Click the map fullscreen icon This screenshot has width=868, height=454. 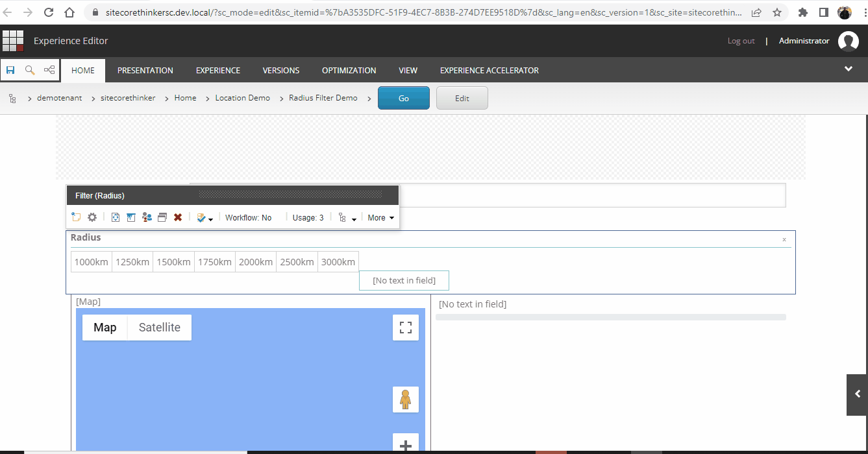(406, 328)
